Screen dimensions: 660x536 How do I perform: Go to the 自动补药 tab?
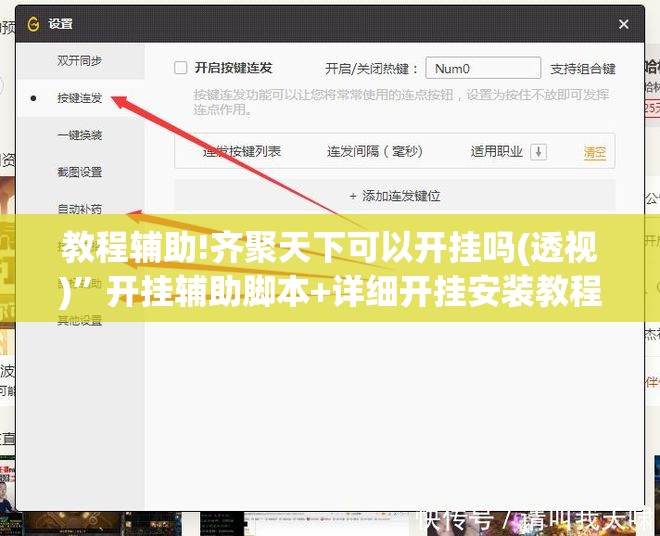pos(80,208)
